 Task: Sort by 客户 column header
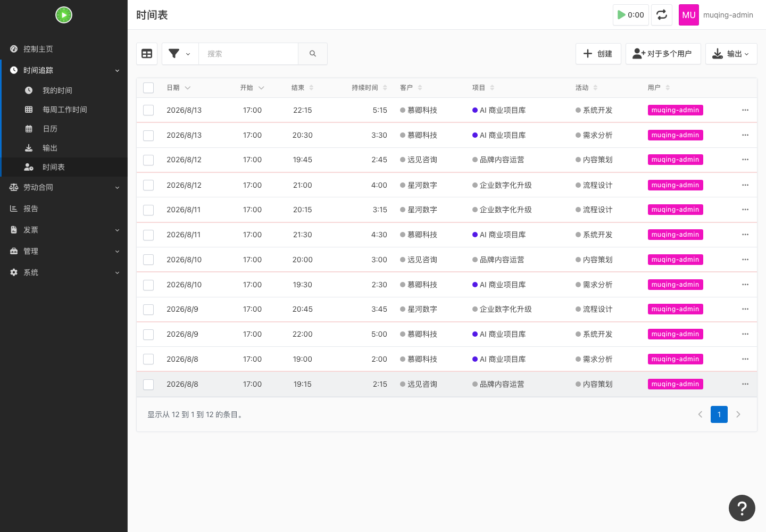coord(411,88)
